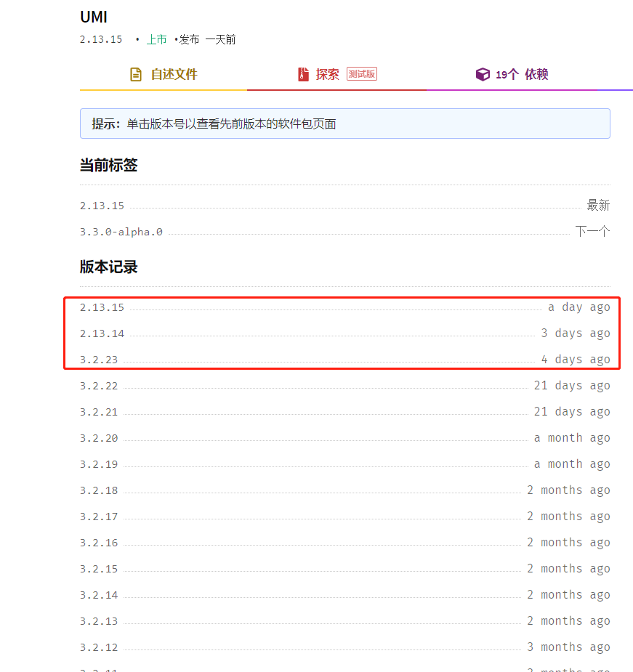Open current tag version 2.13.15 labeled 最新
The height and width of the screenshot is (672, 633).
click(x=102, y=206)
